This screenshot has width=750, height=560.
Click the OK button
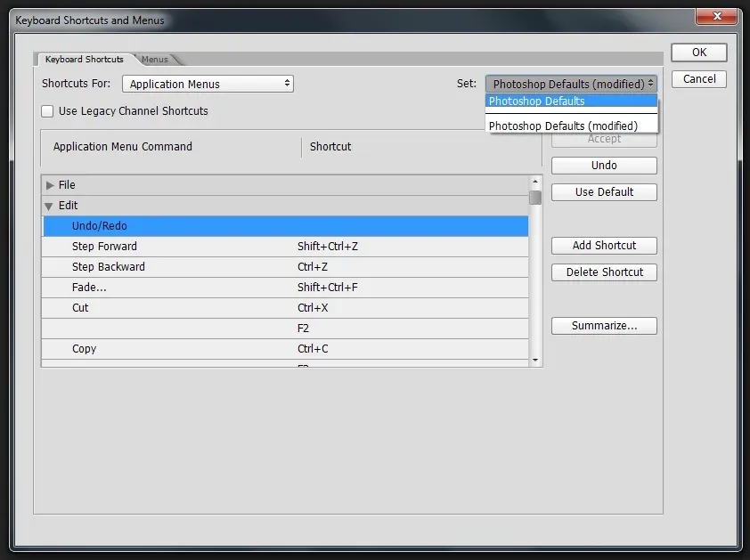[x=699, y=53]
